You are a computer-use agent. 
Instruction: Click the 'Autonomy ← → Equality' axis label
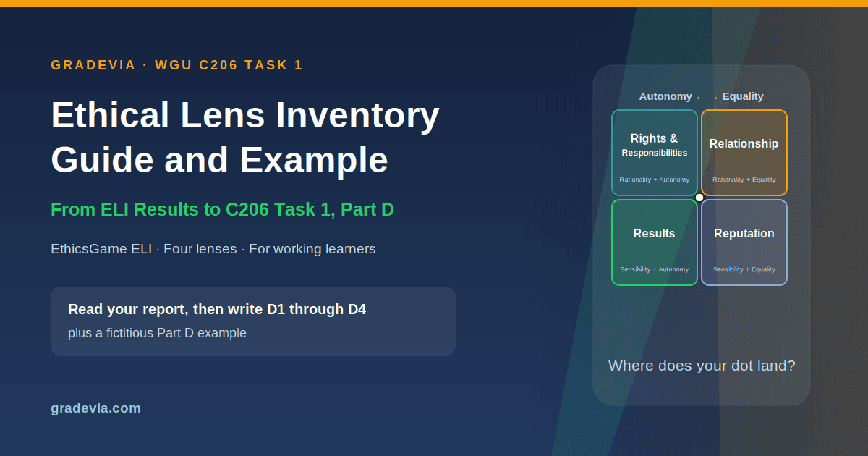point(701,96)
